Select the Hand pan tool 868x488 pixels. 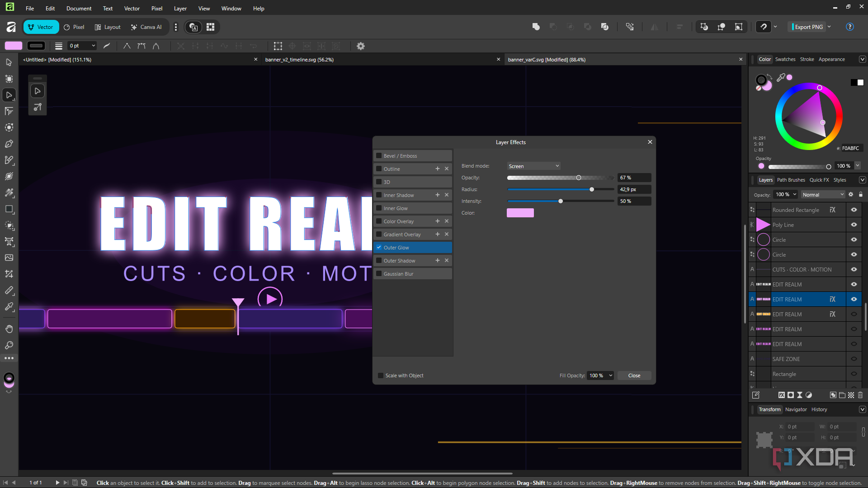coord(9,328)
